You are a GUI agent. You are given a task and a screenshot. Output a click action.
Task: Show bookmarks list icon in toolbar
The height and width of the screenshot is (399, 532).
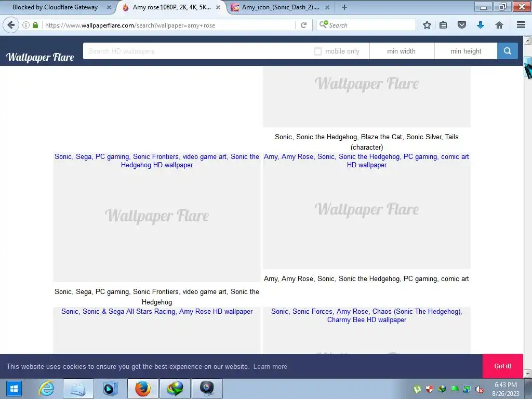click(443, 25)
